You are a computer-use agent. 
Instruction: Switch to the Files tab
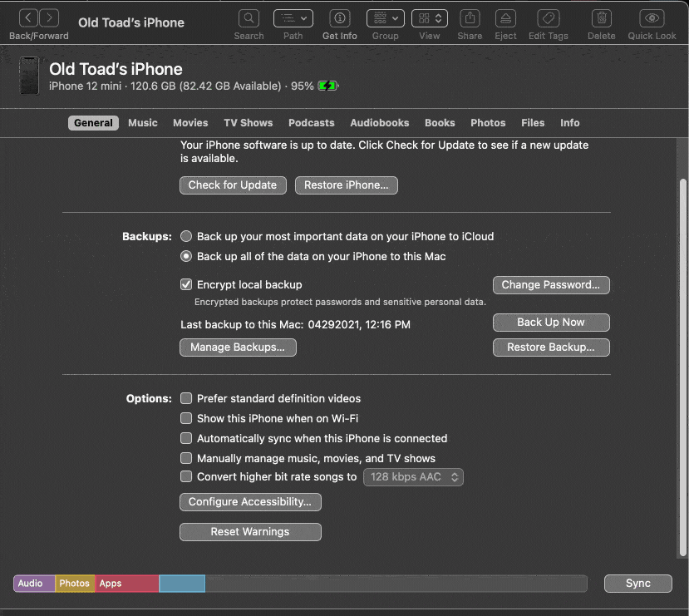533,123
